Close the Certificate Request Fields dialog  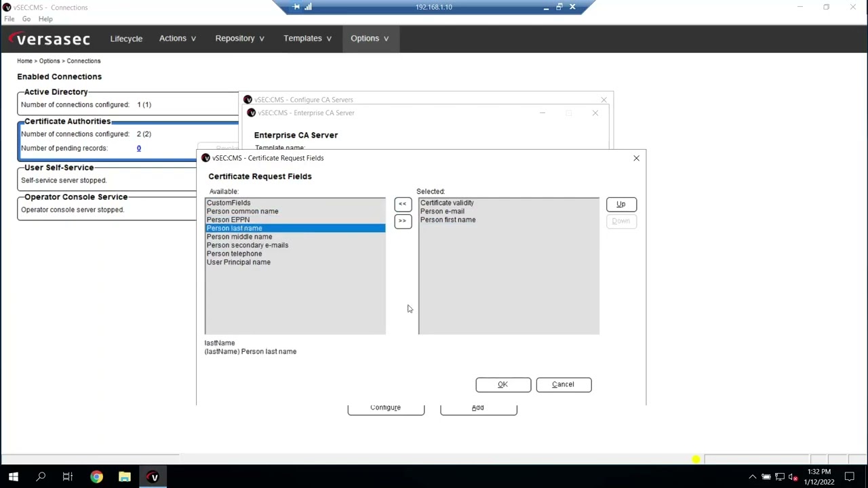click(636, 158)
